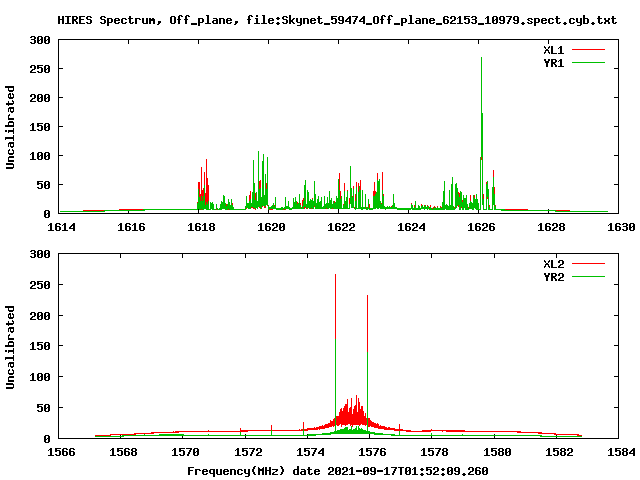Click the 1574 x-axis tick label
This screenshot has width=640, height=480.
click(x=310, y=452)
